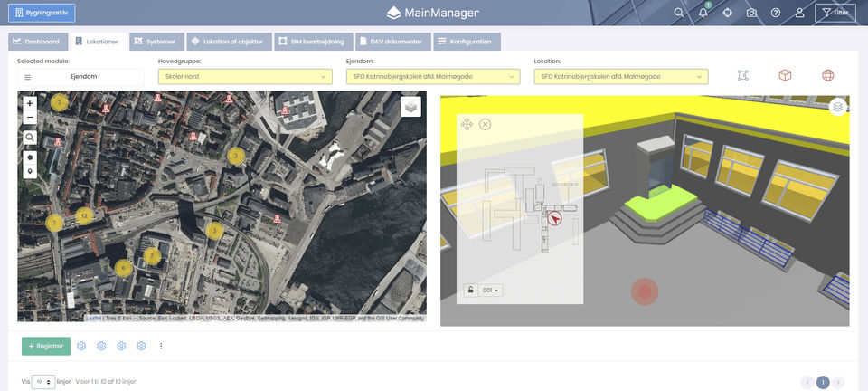Open the D&V dokumenter tab
This screenshot has height=391, width=868.
tap(393, 42)
